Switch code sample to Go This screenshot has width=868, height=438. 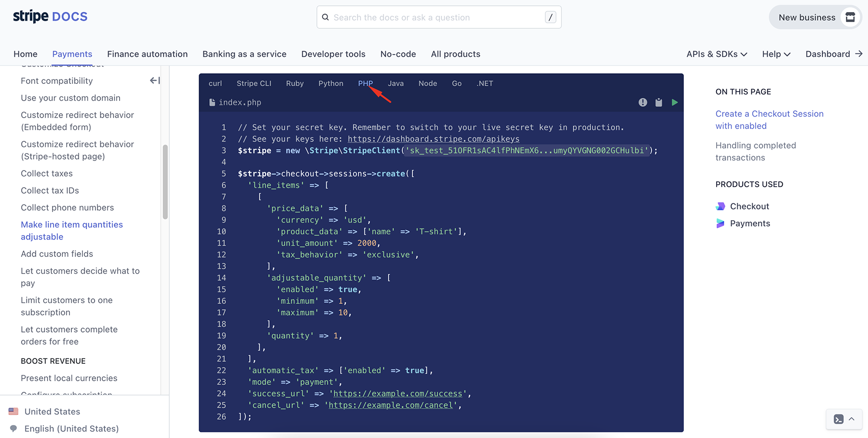click(457, 83)
